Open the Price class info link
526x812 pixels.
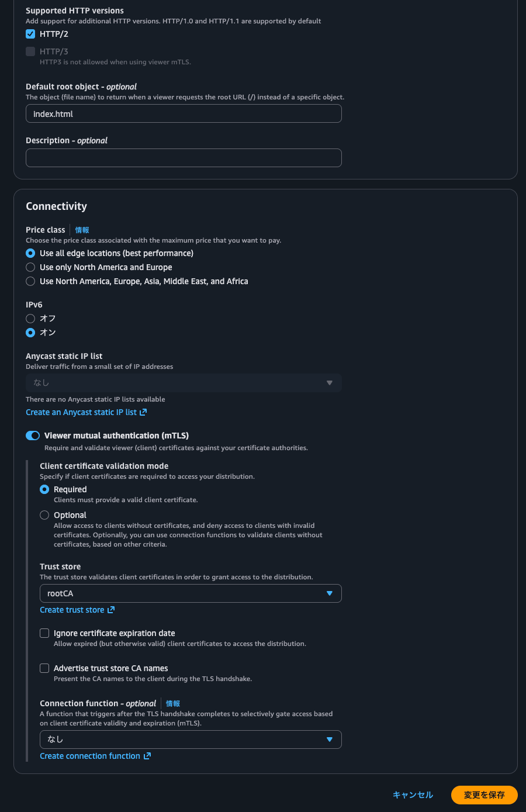click(82, 230)
